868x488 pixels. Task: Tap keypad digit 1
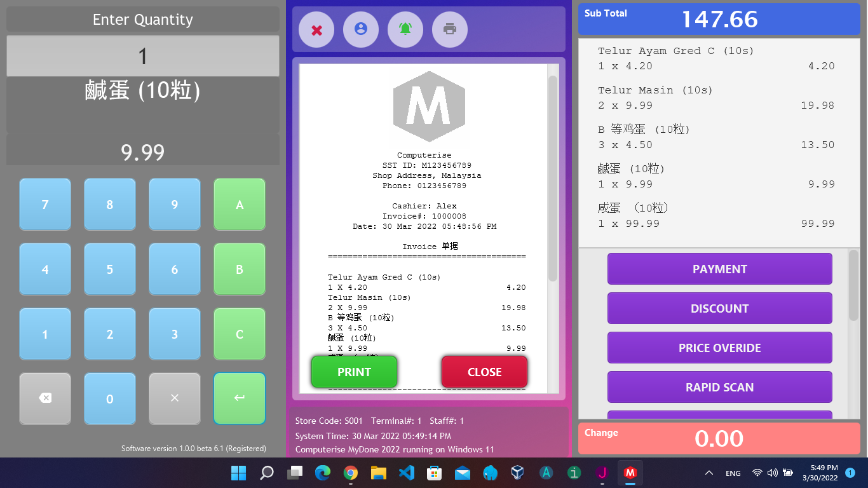(x=45, y=334)
